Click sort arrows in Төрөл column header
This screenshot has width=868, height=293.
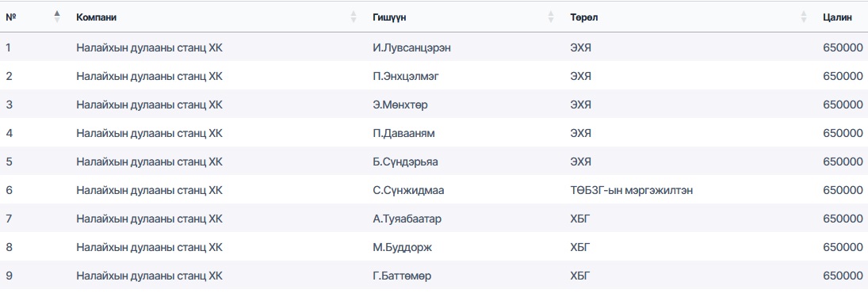coord(804,17)
